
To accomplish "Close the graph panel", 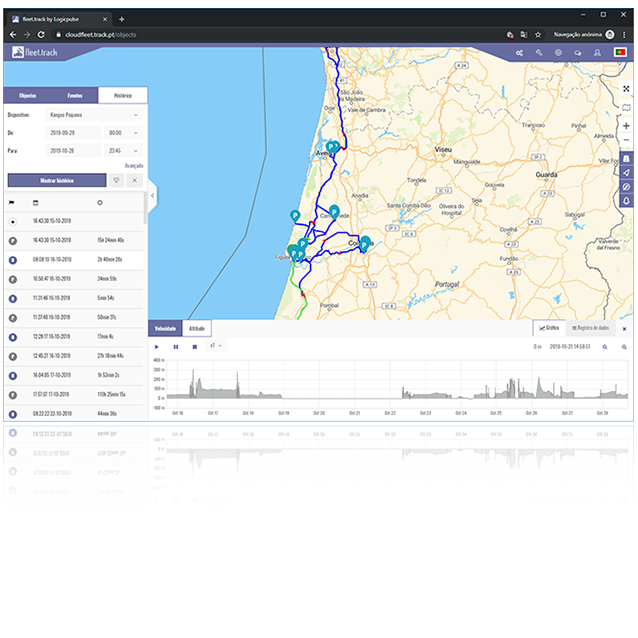I will pos(624,329).
